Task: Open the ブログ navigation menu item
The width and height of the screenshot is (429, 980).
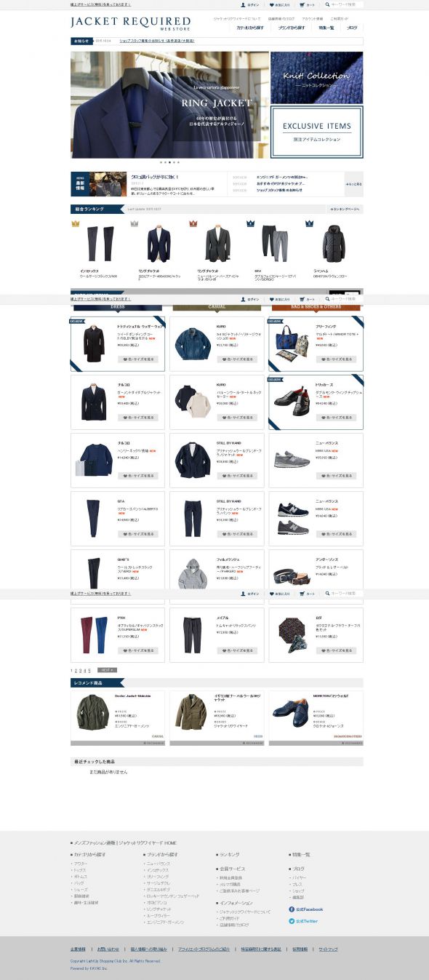Action: [x=352, y=28]
